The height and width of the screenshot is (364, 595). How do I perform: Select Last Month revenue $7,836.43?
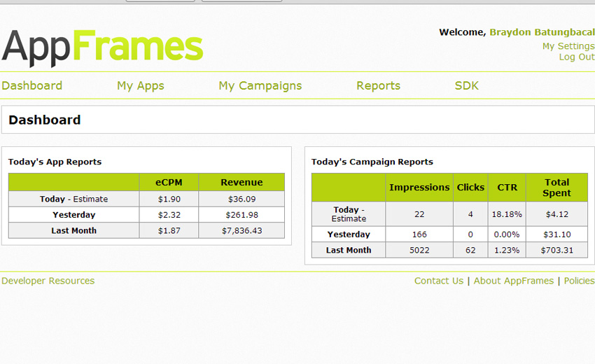tap(241, 231)
